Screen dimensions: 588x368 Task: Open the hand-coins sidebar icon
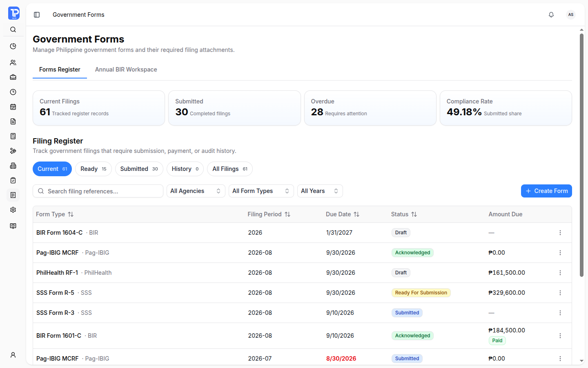(x=13, y=151)
